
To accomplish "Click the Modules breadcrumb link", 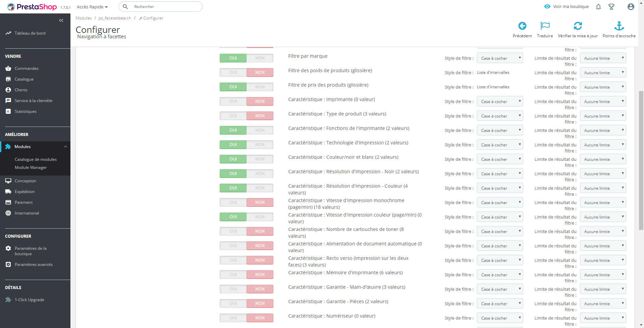I will (x=84, y=18).
